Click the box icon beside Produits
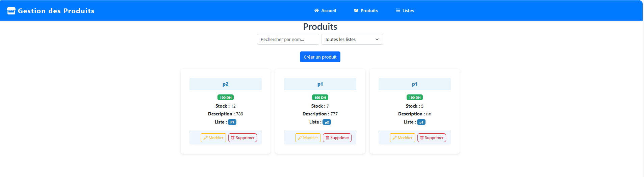Screen dimensions: 644x177 356,10
